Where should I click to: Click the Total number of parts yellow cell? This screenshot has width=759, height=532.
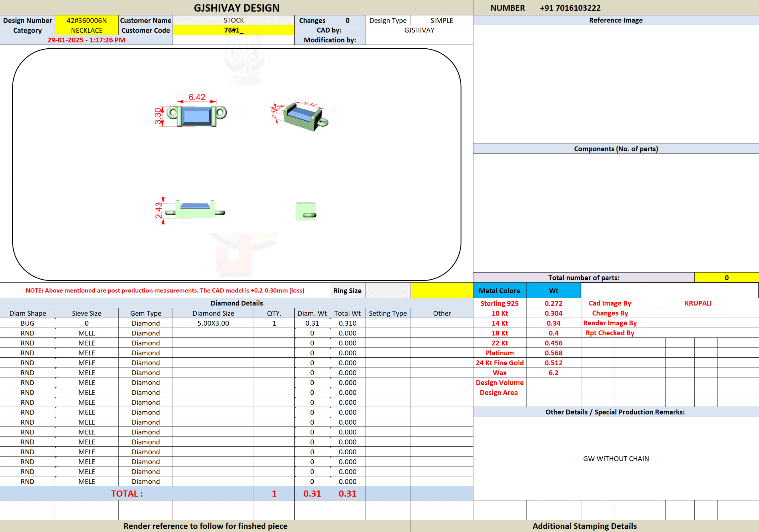(726, 278)
